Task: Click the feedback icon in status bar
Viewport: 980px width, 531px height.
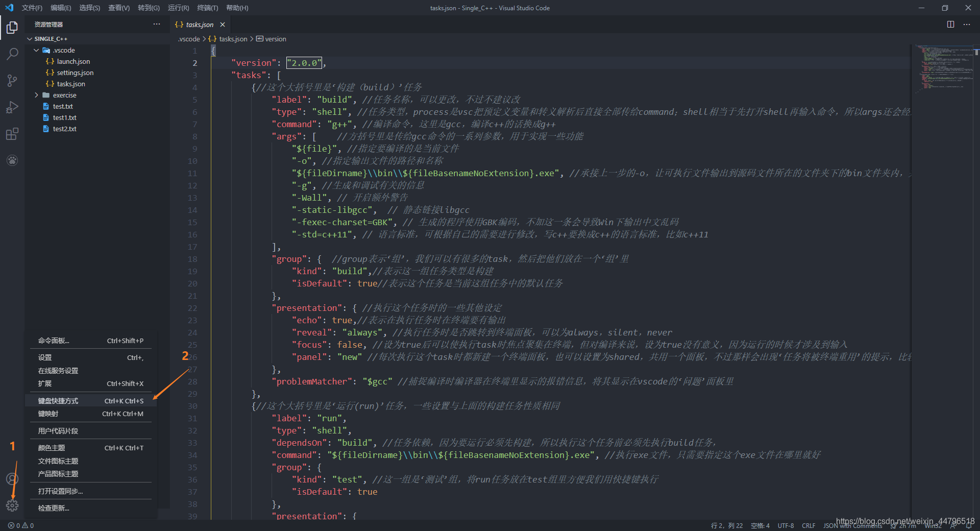Action: (x=952, y=525)
